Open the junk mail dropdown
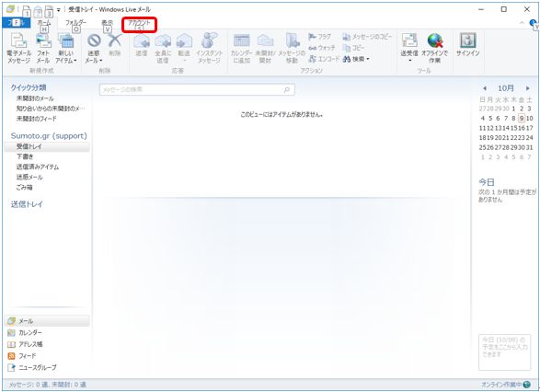Viewport: 540px width, 392px height. tap(94, 48)
